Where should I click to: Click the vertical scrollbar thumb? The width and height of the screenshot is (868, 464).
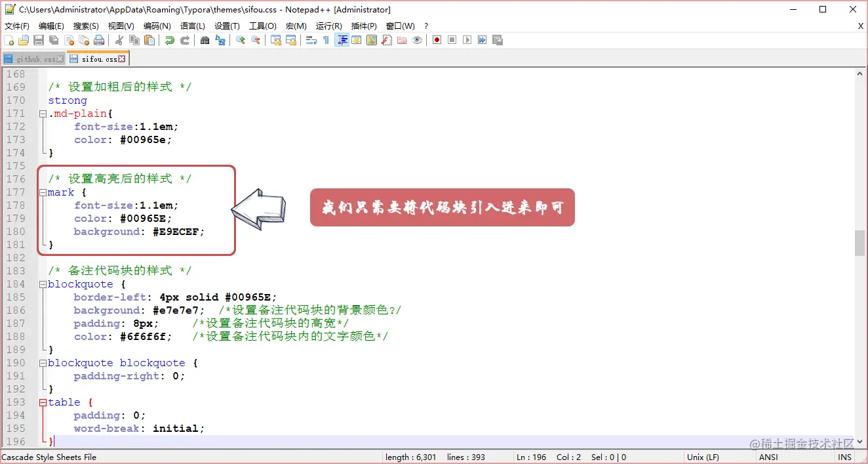(x=859, y=243)
